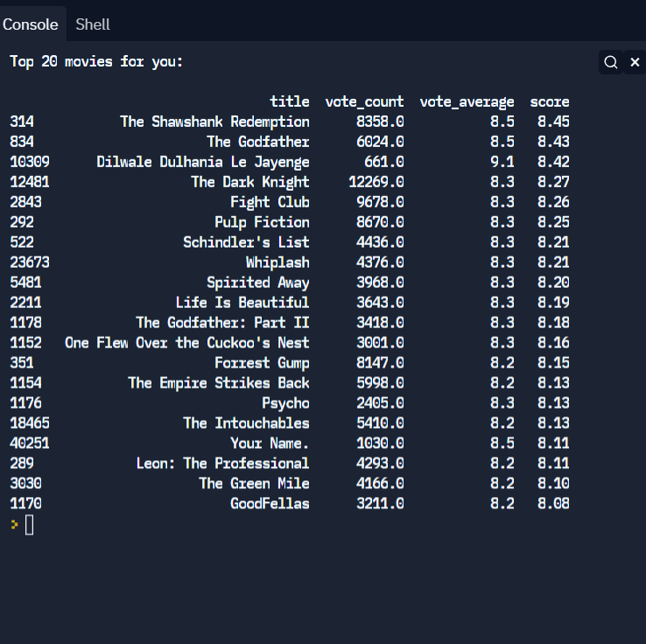Viewport: 646px width, 644px height.
Task: Click vote count 8358.0
Action: click(x=380, y=122)
